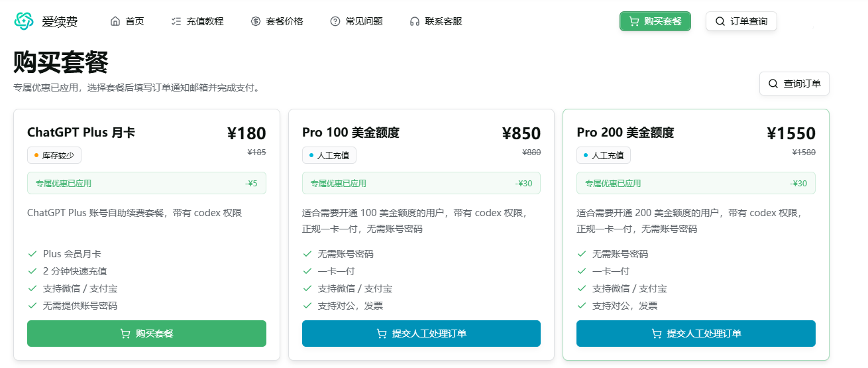
Task: Click the magnifier icon in 订单查询 button
Action: pyautogui.click(x=720, y=21)
